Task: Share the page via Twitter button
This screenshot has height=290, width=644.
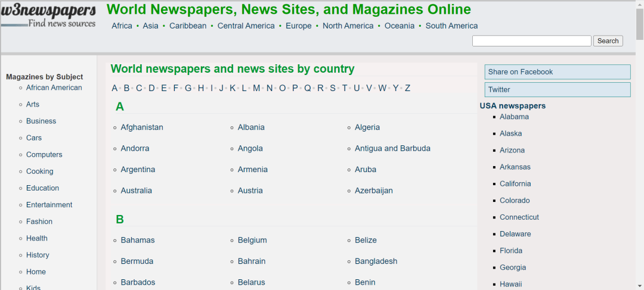Action: click(558, 89)
